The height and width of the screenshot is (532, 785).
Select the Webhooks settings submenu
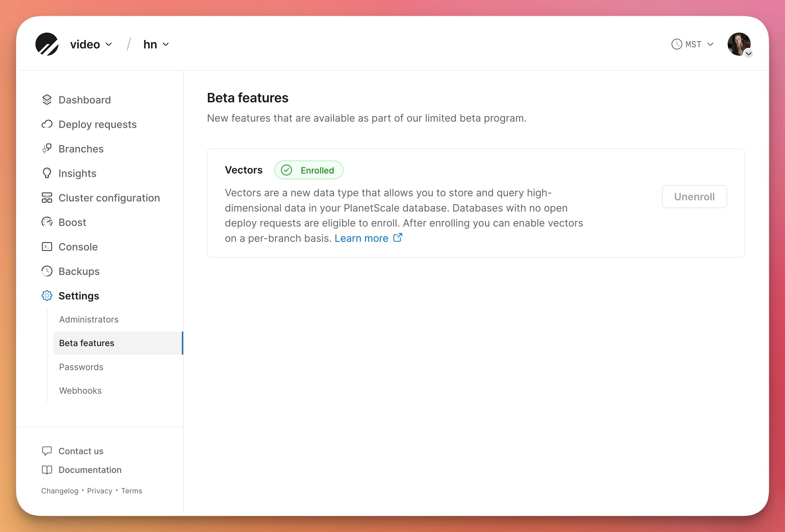coord(80,390)
